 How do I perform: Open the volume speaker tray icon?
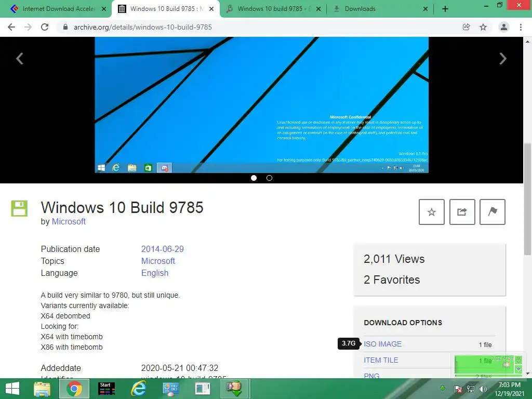[x=483, y=389]
